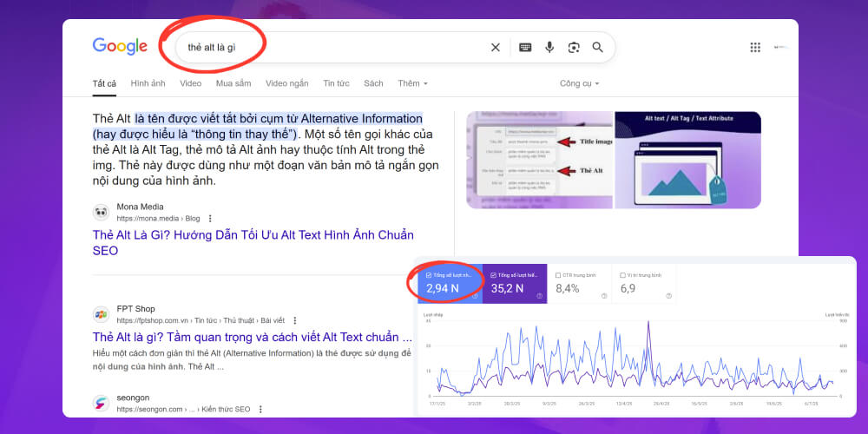Expand the Thêm dropdown

pos(412,83)
